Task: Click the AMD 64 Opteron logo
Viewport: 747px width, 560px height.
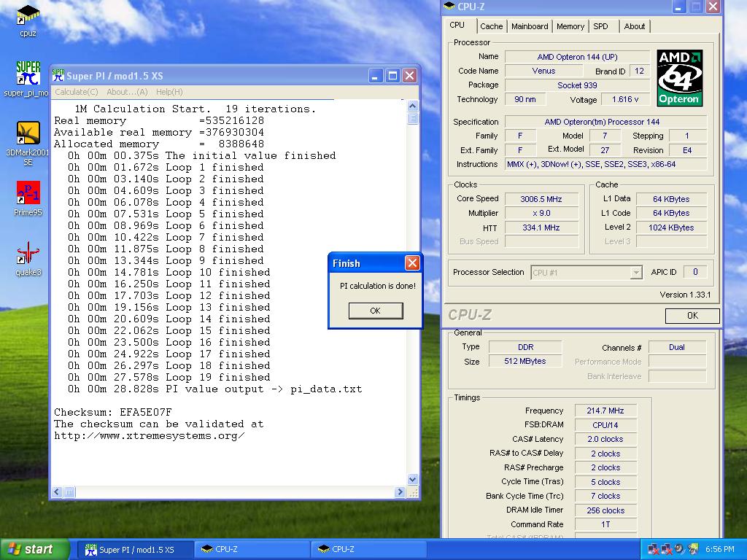Action: pyautogui.click(x=679, y=77)
